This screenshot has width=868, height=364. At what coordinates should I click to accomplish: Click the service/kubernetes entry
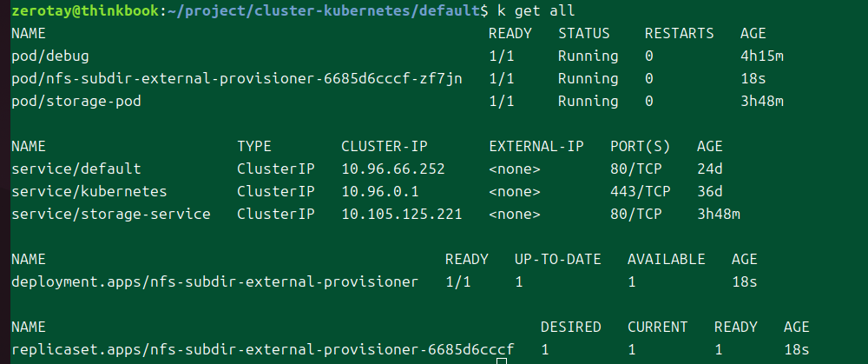(89, 191)
